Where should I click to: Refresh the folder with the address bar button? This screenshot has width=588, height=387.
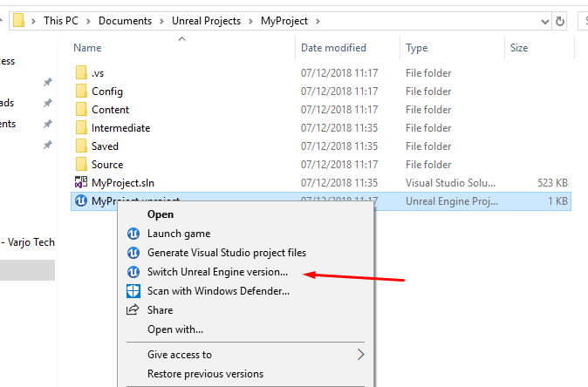tap(560, 21)
